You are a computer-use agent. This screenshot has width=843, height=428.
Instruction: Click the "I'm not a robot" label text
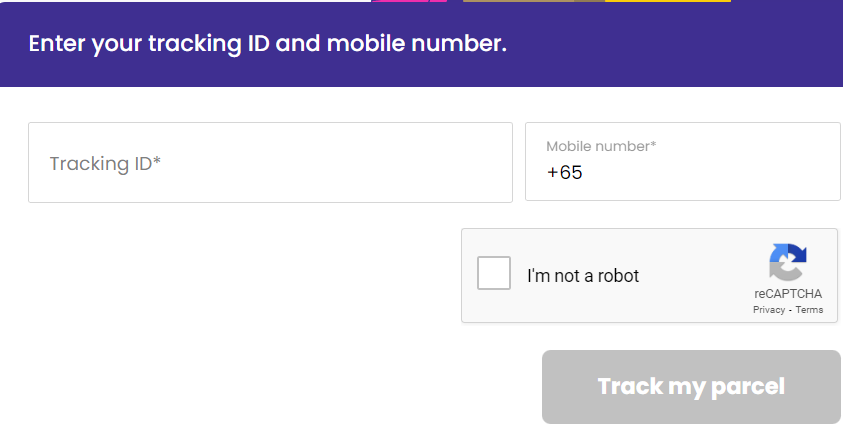(583, 276)
